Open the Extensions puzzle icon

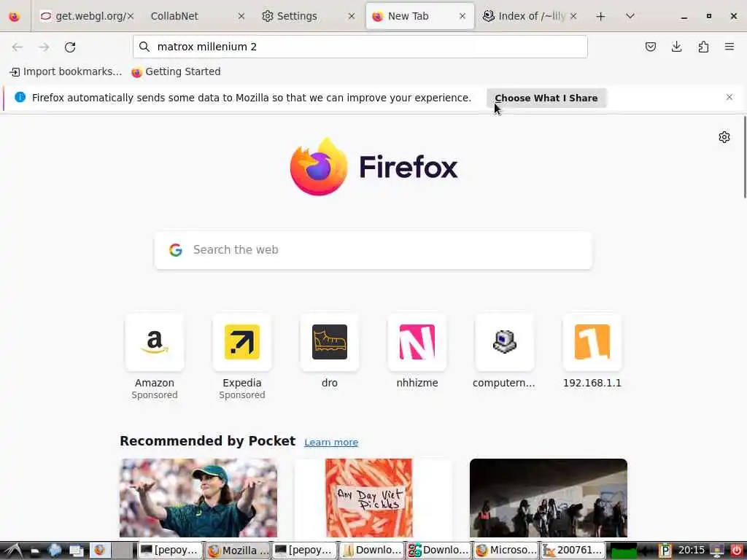(x=703, y=47)
